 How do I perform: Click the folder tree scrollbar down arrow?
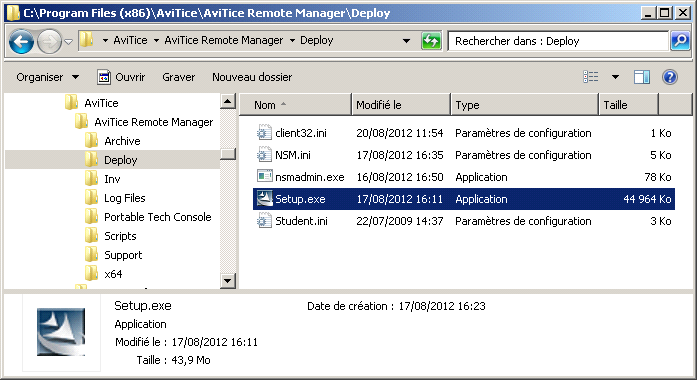tap(228, 280)
